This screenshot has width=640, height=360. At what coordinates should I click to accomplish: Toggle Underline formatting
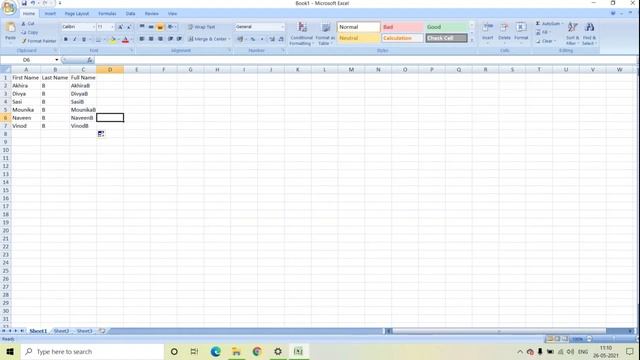tap(84, 39)
